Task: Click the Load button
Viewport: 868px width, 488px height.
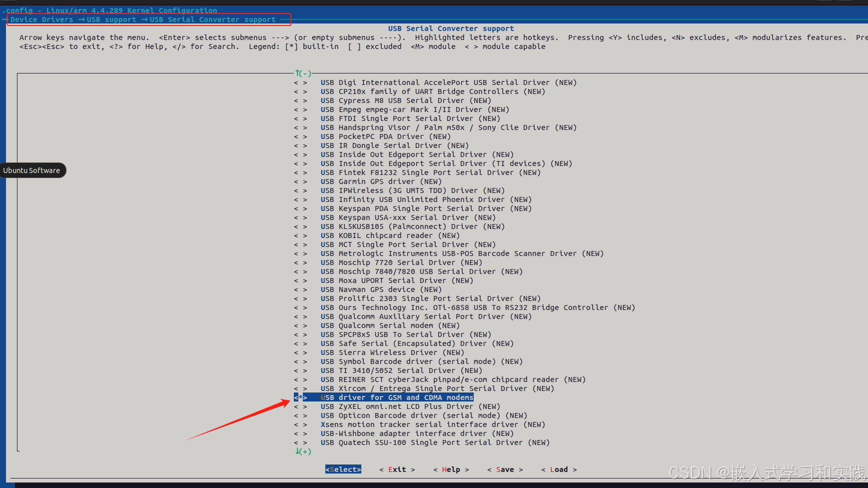Action: point(559,469)
